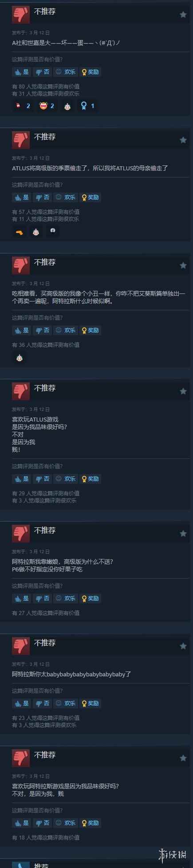Image resolution: width=193 pixels, height=868 pixels.
Task: Click the award badge showing count 1
Action: pos(87,106)
